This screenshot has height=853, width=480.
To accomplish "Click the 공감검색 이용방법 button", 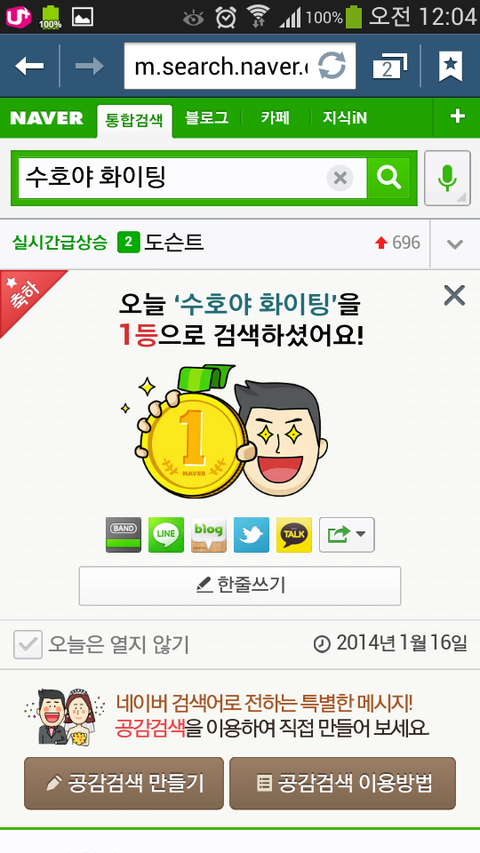I will 342,783.
